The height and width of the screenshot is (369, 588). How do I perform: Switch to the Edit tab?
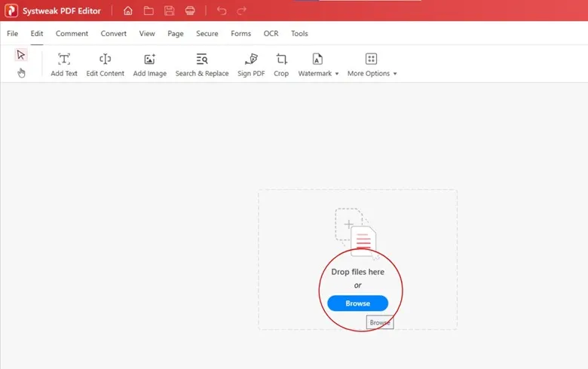[37, 33]
